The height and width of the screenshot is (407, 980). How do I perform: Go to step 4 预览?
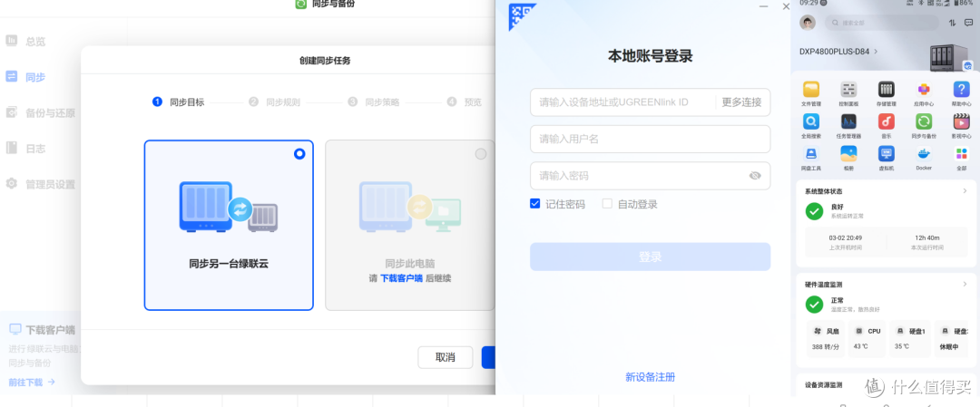click(x=465, y=102)
